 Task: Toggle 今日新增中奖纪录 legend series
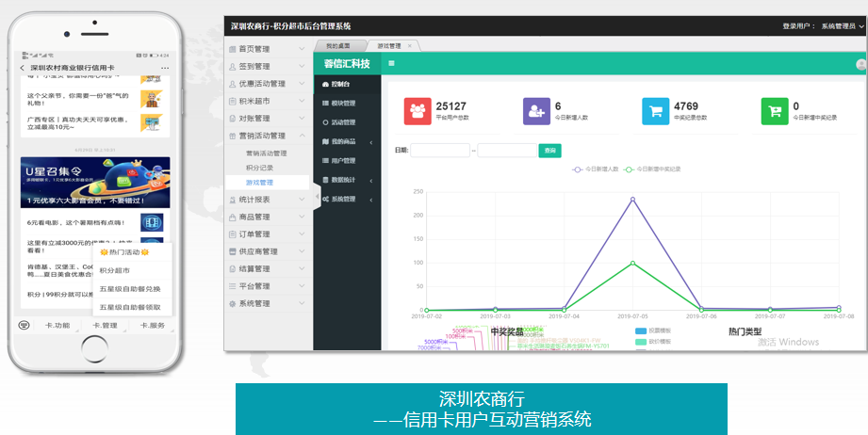click(x=652, y=169)
